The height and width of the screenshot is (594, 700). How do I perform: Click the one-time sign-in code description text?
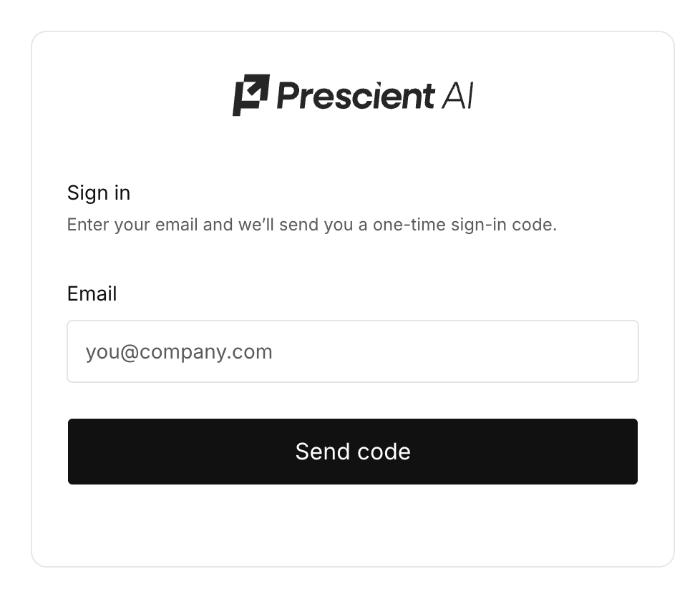(312, 225)
